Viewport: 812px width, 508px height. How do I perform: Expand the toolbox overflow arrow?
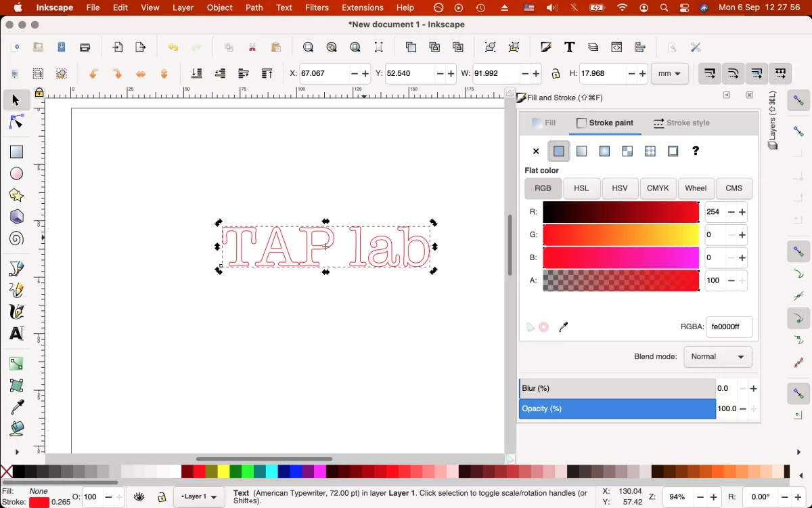pyautogui.click(x=17, y=452)
